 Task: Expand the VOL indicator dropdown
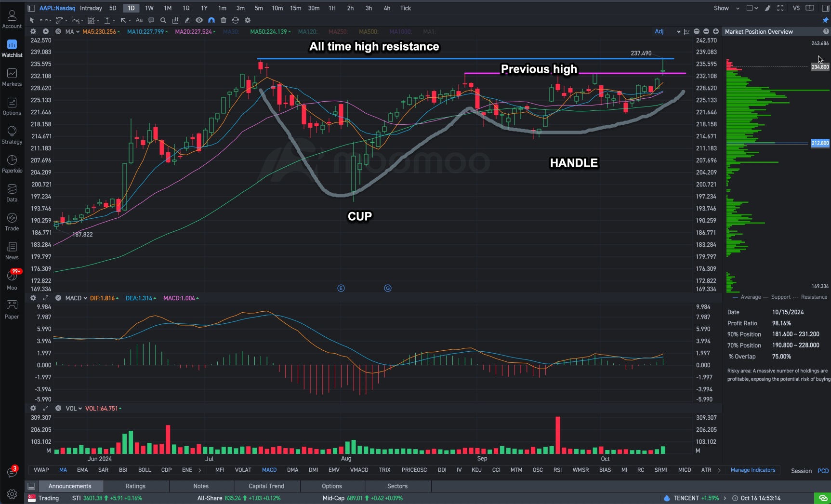[74, 408]
